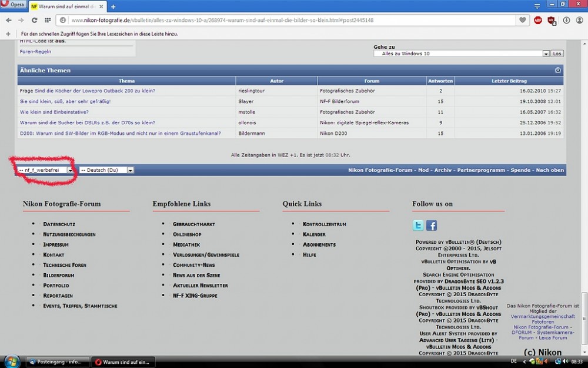Go back with browser back arrow

pos(9,20)
